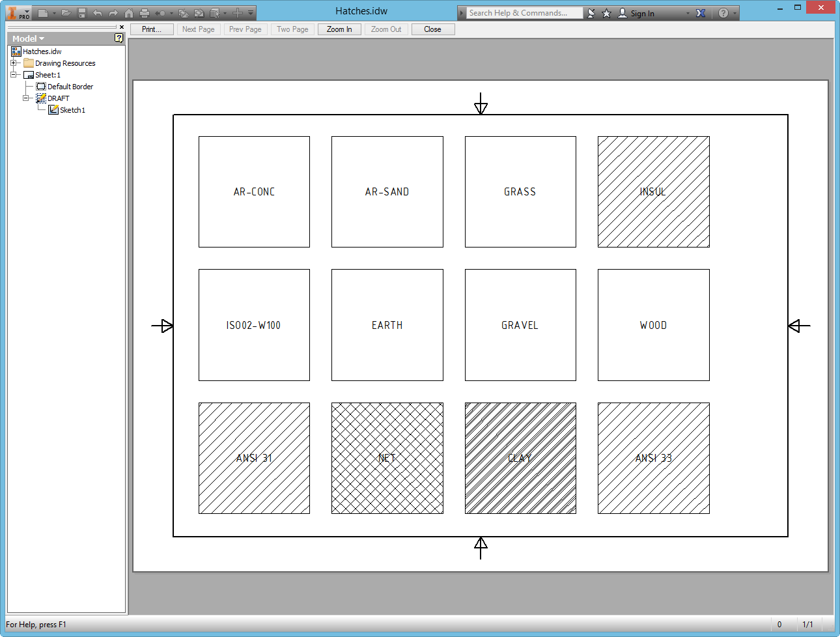Select Sketch1 in the browser tree

[x=72, y=109]
